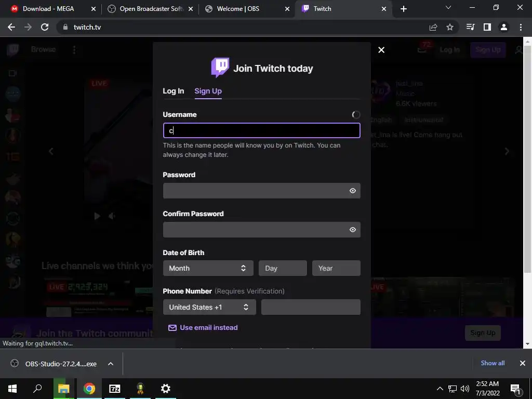Open the media controls icon
Screen dimensions: 532x399
click(470, 27)
